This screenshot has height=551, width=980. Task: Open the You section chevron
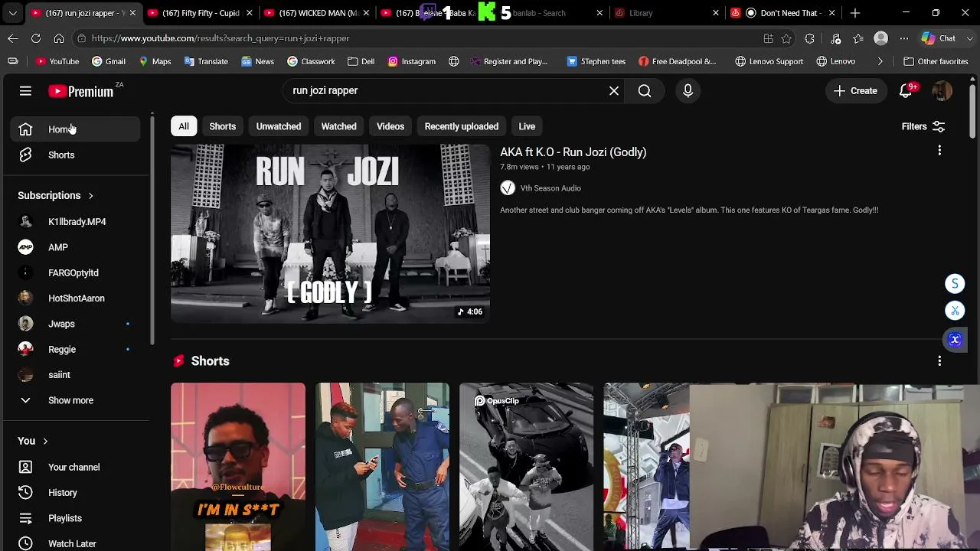(x=45, y=441)
